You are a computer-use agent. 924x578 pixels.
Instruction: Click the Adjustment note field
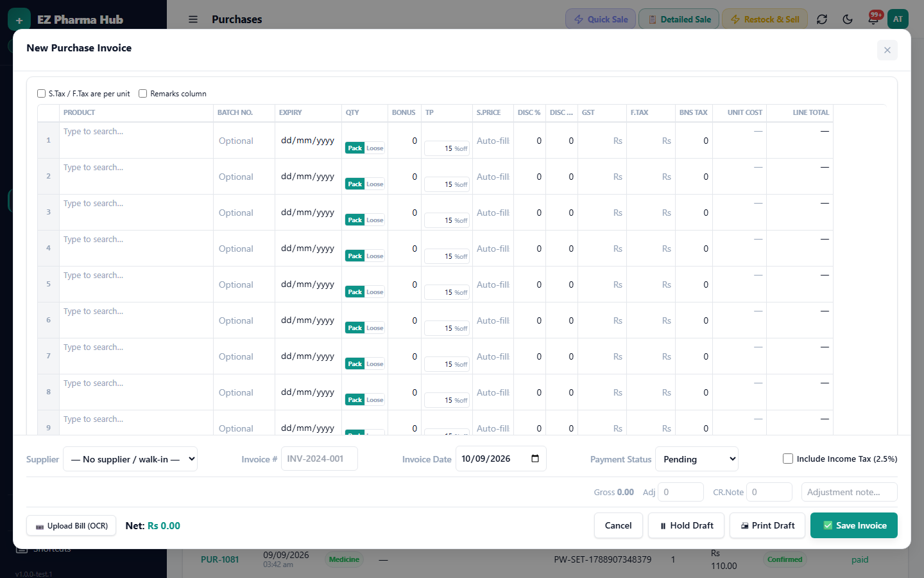click(850, 492)
